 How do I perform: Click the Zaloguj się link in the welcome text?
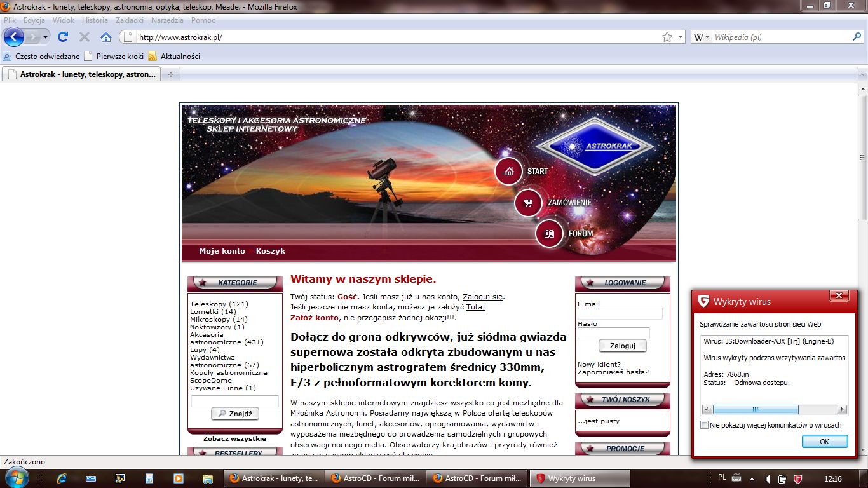point(482,296)
